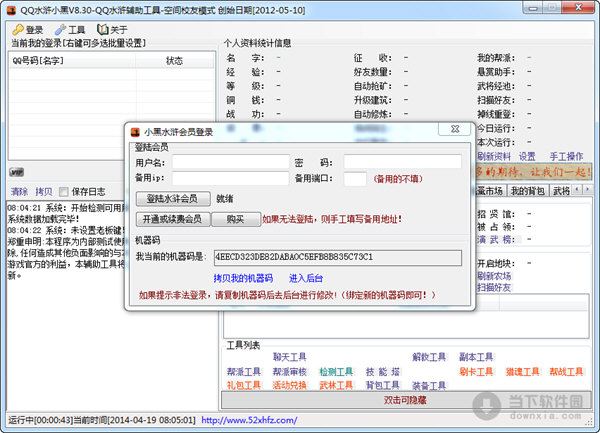
Task: Open the 聊天工具 tool
Action: [x=290, y=357]
